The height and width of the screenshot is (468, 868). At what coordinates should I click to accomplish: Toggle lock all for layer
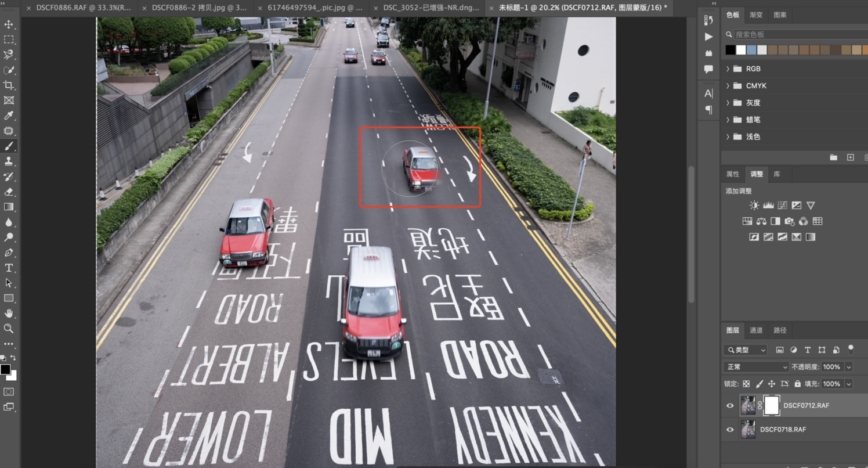[x=797, y=384]
